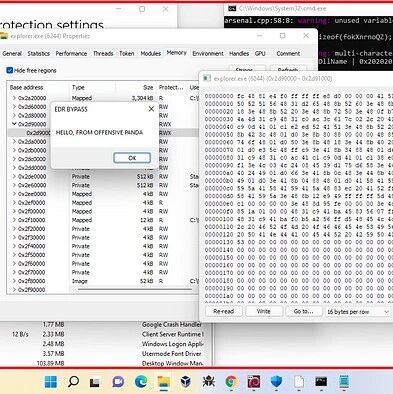This screenshot has width=393, height=394.
Task: Launch Teams Chat from the taskbar
Action: [x=118, y=382]
